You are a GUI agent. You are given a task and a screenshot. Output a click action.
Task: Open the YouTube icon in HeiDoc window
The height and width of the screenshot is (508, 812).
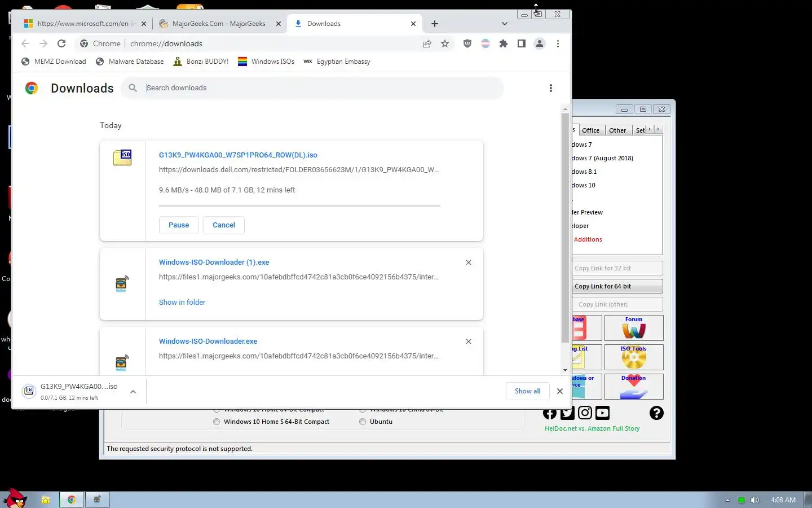coord(602,413)
